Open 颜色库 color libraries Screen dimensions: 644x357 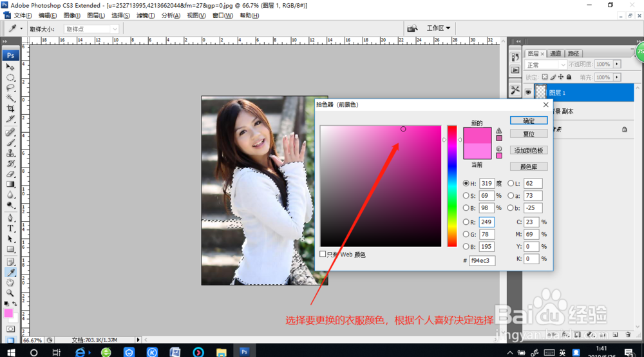pos(529,167)
